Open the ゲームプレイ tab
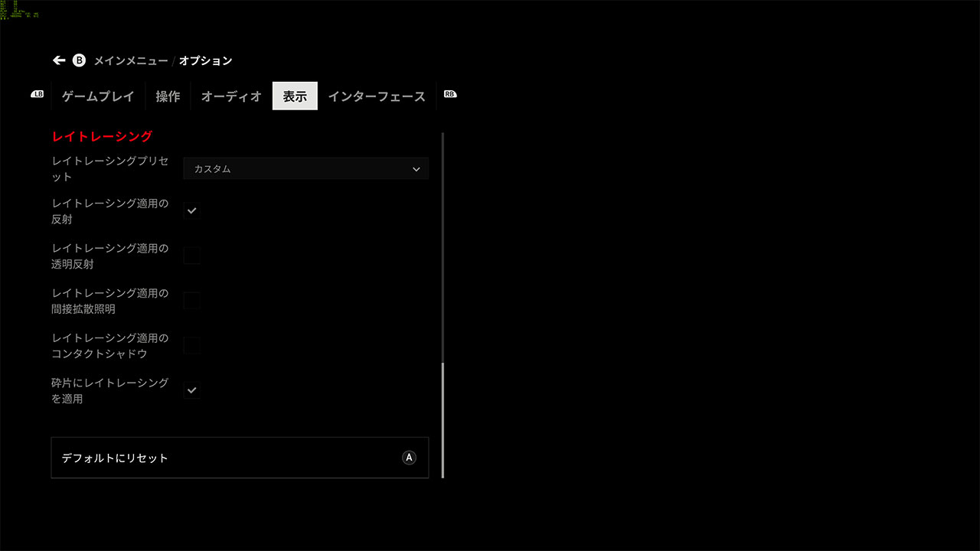The width and height of the screenshot is (980, 551). click(98, 96)
